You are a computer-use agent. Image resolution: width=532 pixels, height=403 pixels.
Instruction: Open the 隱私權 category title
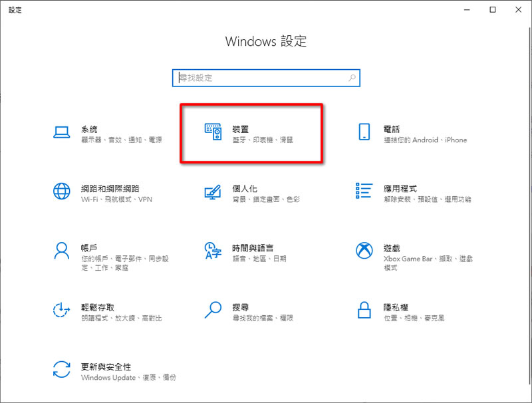pos(396,307)
